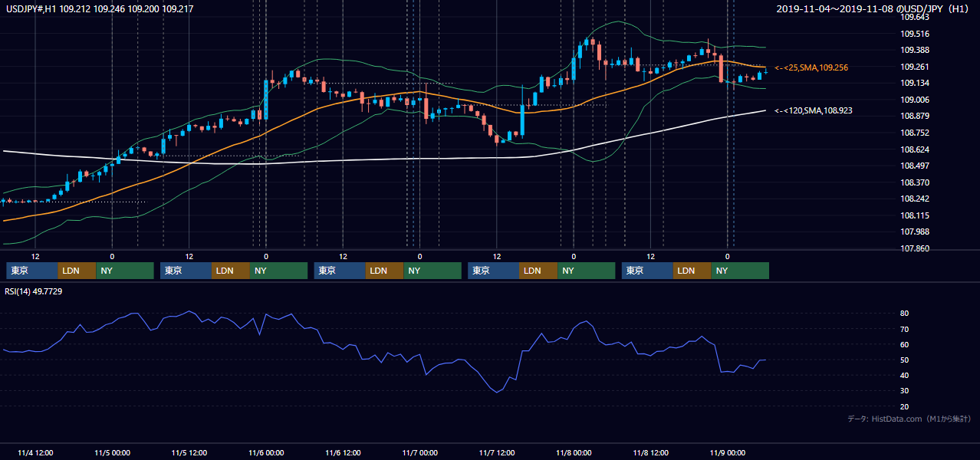
Task: Click RSI scale value 80
Action: point(904,314)
